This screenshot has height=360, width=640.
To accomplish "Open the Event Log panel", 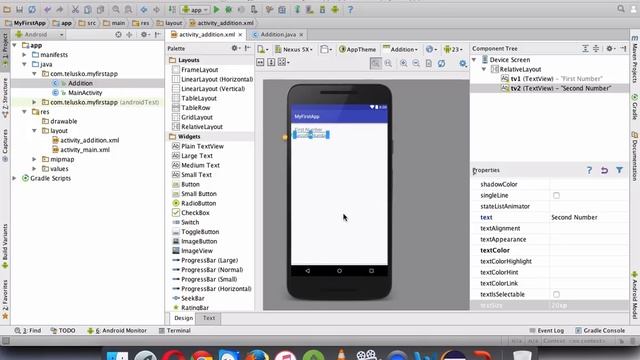I will point(547,331).
